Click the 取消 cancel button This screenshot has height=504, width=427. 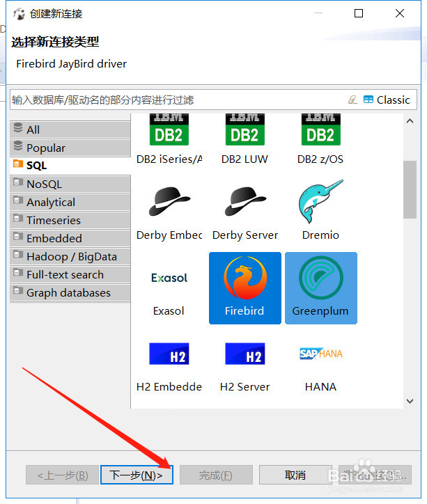[x=295, y=475]
